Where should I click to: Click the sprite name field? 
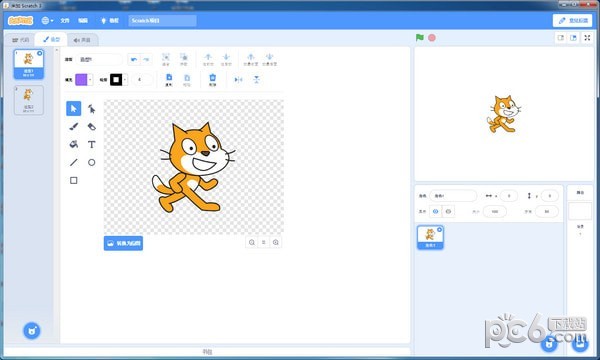point(453,196)
